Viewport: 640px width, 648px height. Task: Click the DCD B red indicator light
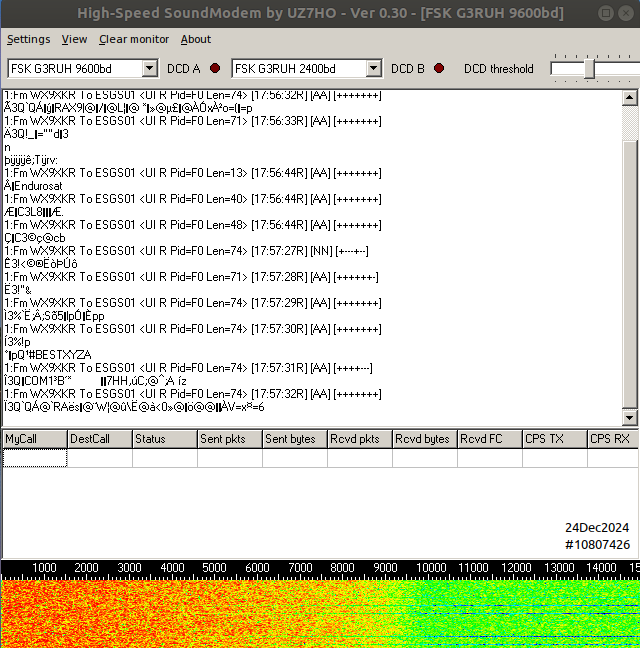[x=439, y=68]
